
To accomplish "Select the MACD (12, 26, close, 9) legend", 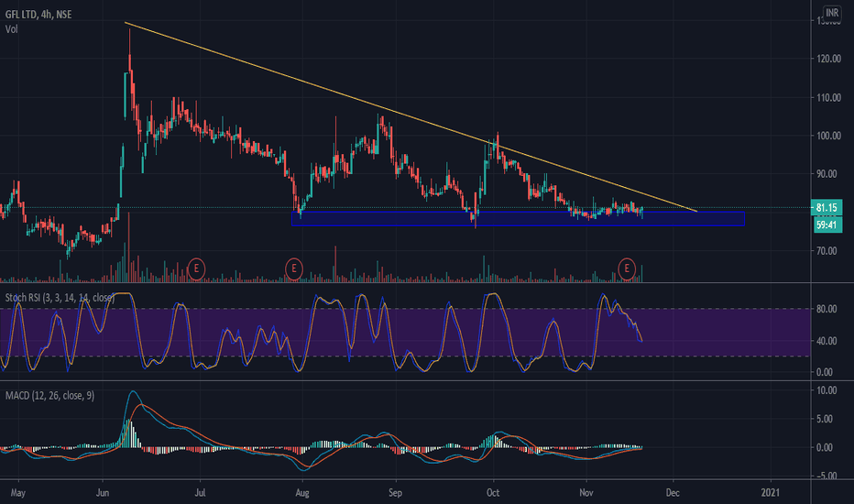I will 49,396.
